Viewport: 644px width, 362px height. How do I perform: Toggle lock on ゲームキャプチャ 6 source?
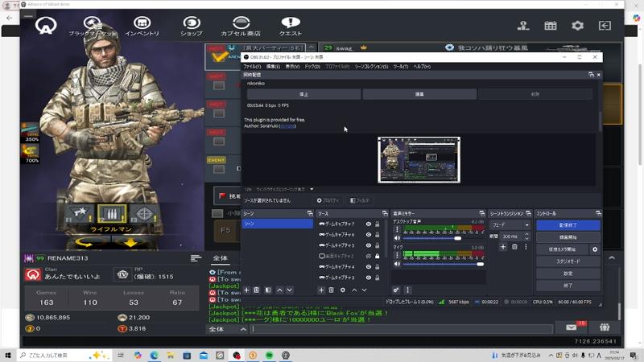[378, 235]
